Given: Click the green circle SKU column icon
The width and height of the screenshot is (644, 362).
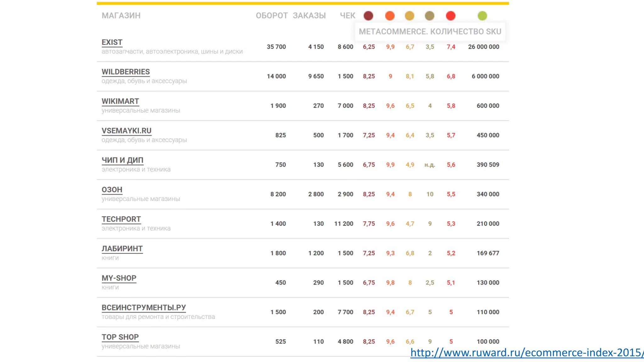Looking at the screenshot, I should pos(482,16).
